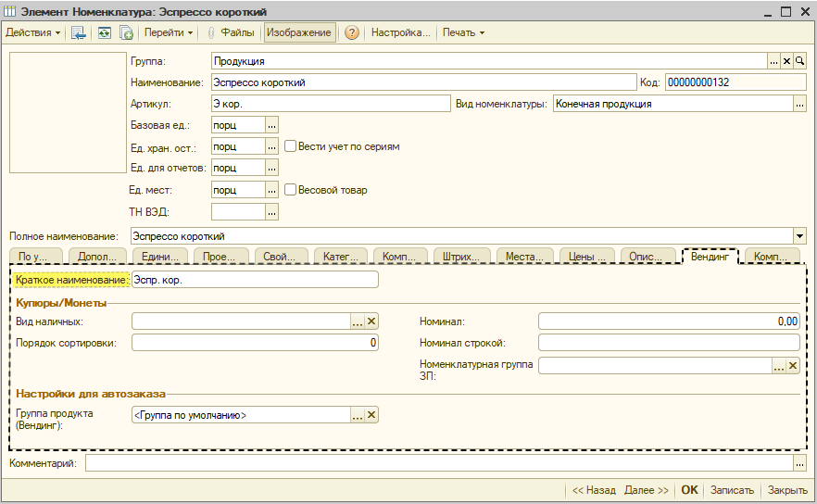Click into the Краткое наименование input field
Screen dimensions: 817x504
[x=255, y=280]
